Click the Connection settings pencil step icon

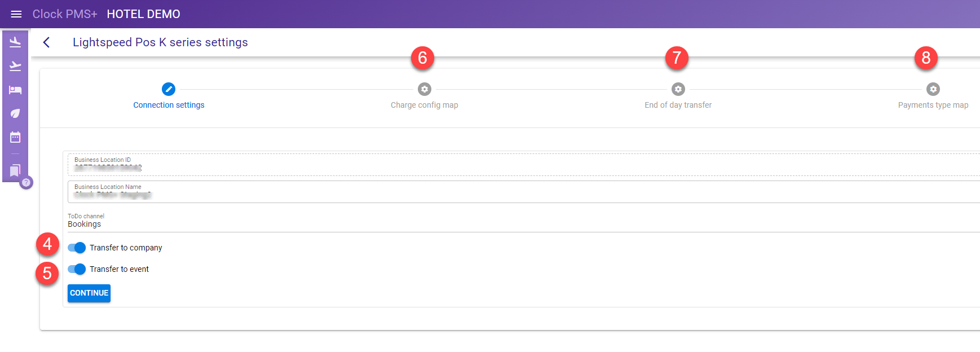pos(169,89)
